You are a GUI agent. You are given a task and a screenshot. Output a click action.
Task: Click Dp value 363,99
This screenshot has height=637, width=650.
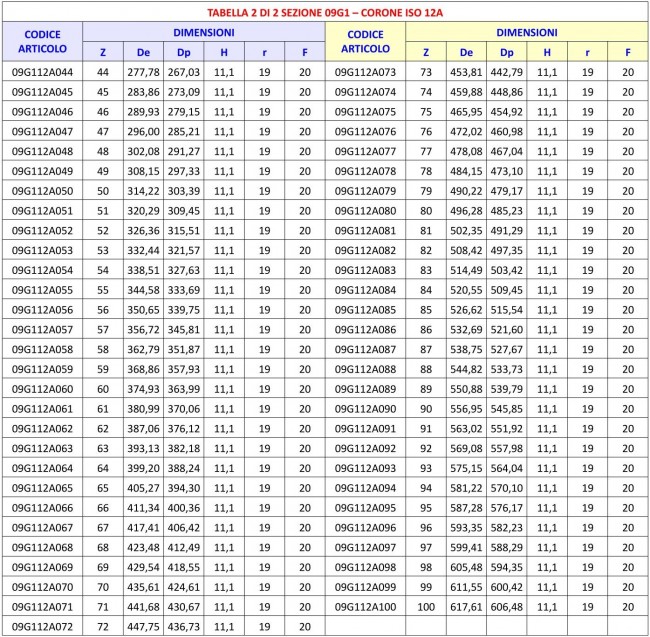coord(184,389)
